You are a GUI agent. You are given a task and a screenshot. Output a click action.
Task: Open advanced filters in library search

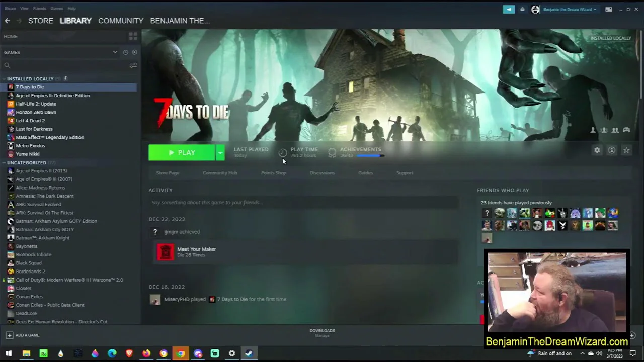point(133,65)
